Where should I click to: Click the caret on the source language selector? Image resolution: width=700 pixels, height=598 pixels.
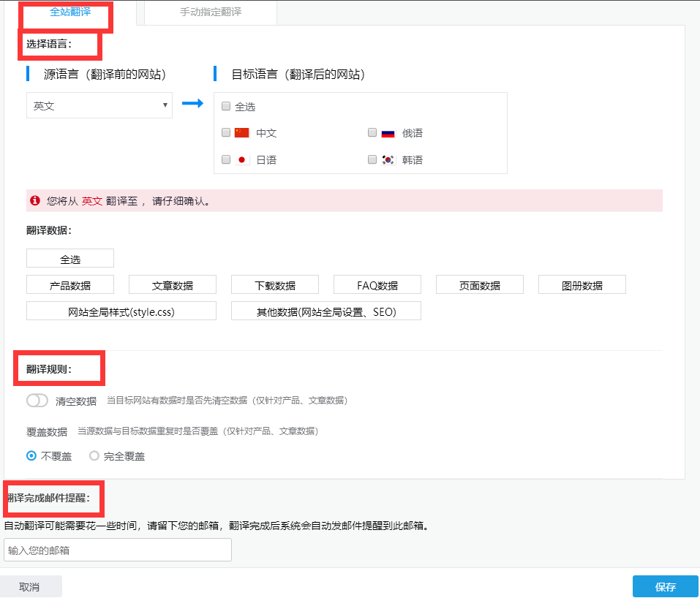pyautogui.click(x=165, y=105)
